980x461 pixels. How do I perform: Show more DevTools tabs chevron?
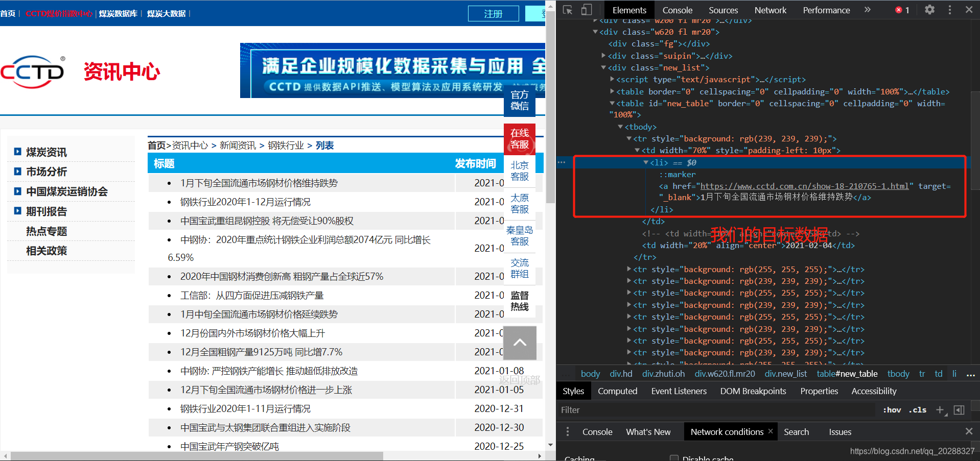coord(867,10)
